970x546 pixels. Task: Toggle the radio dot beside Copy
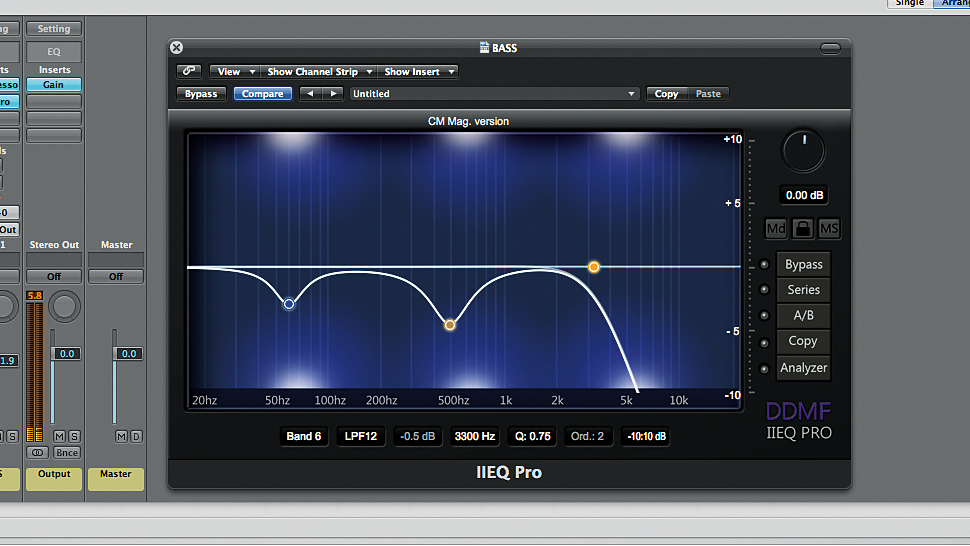(x=765, y=343)
